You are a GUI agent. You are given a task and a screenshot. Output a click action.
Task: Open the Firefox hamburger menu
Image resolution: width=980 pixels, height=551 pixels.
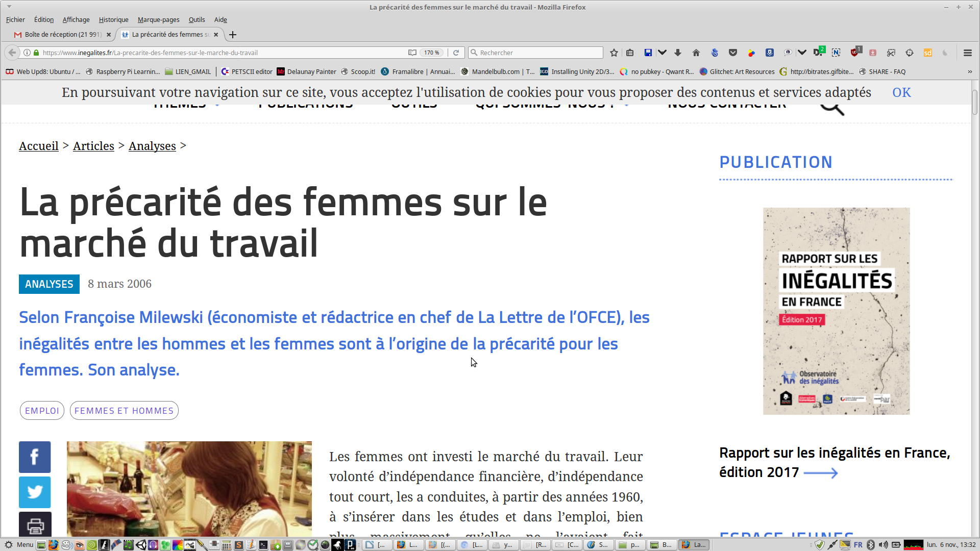(x=967, y=53)
